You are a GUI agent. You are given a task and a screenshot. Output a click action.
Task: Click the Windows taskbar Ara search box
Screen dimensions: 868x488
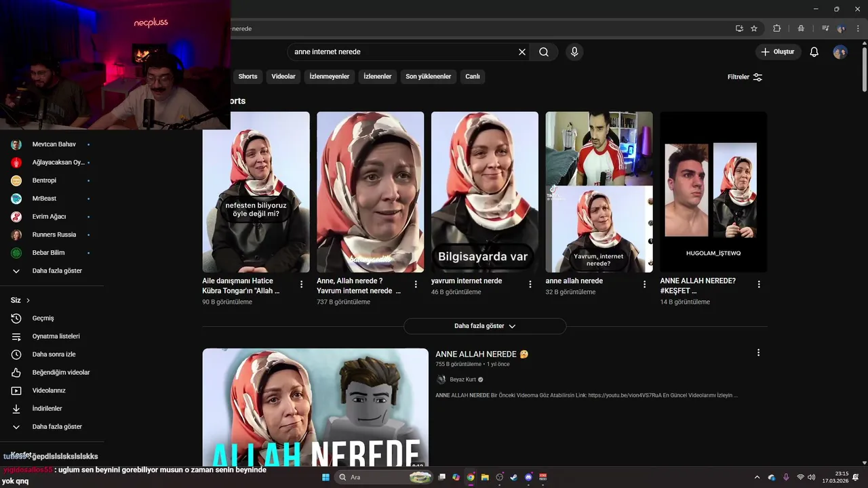[383, 477]
